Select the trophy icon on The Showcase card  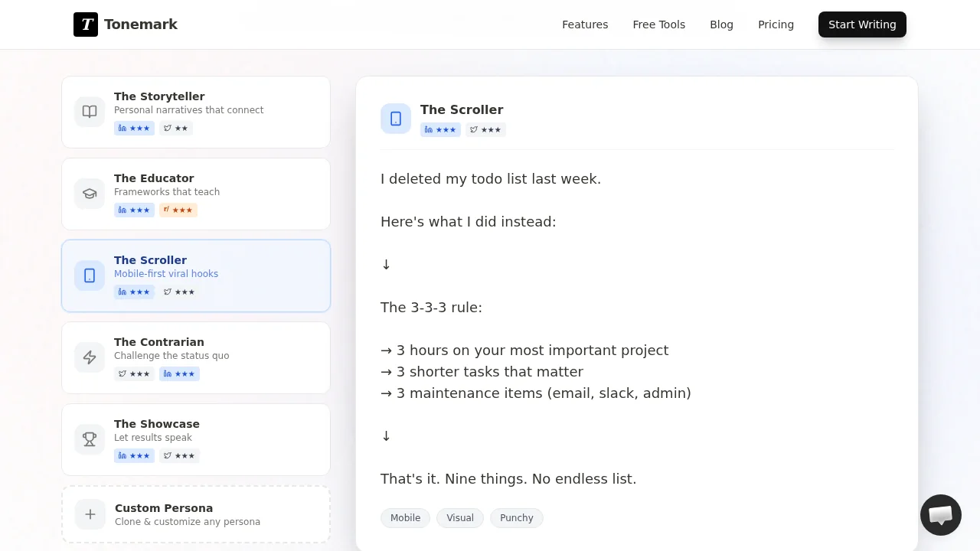pyautogui.click(x=90, y=439)
